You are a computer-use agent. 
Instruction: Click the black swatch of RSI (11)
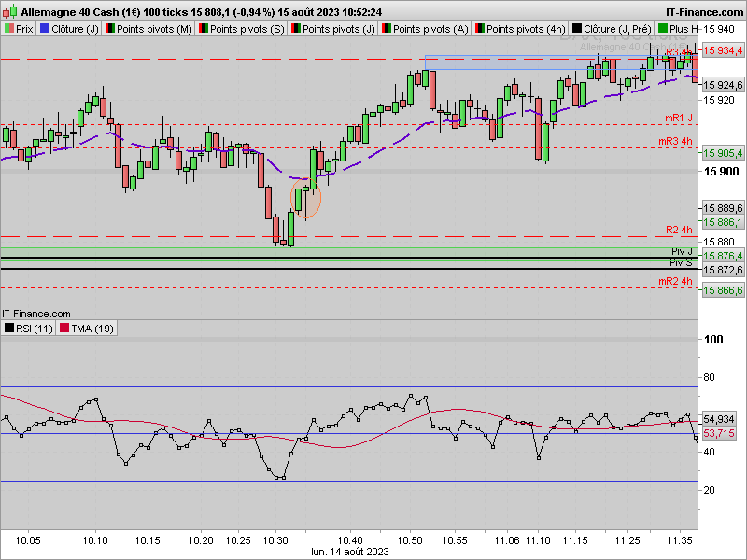tap(9, 329)
